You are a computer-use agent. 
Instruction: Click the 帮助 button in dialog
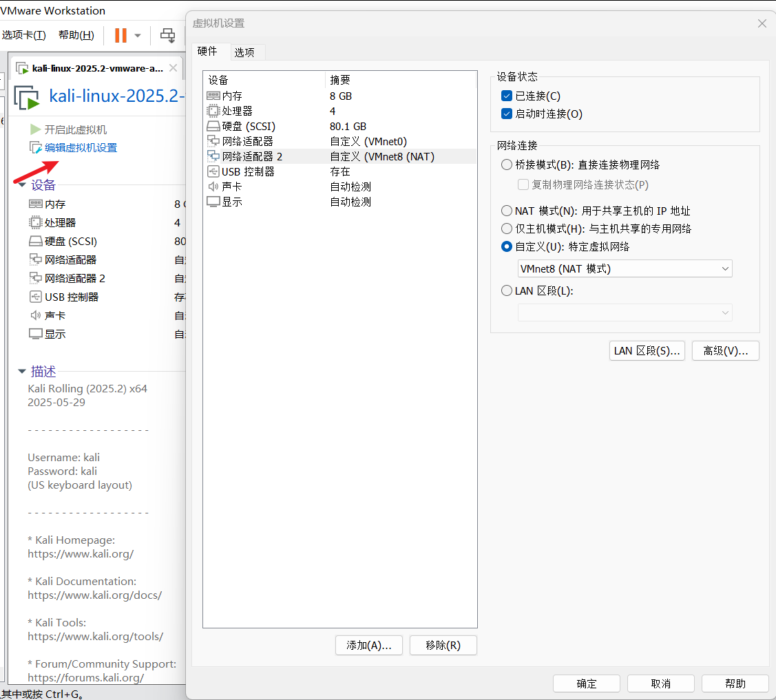pyautogui.click(x=735, y=683)
